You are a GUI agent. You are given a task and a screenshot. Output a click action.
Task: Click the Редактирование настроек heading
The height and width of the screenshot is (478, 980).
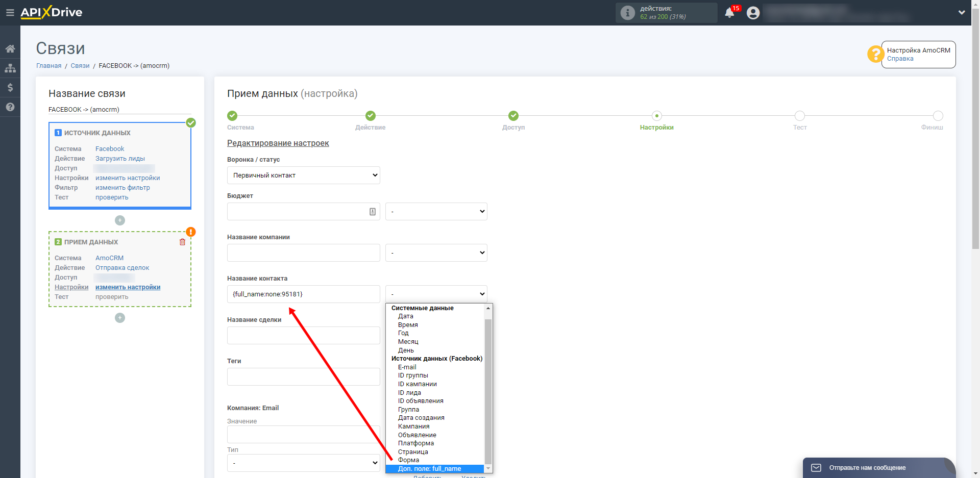click(x=278, y=143)
